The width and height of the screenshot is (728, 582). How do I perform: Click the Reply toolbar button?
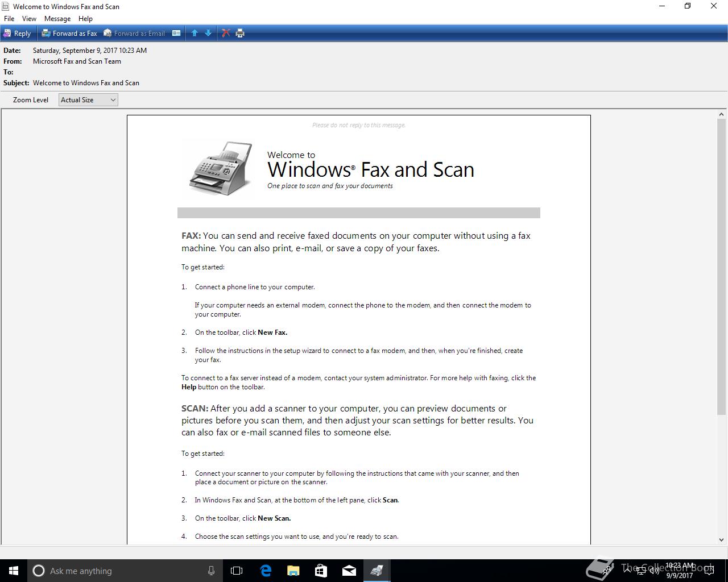click(17, 34)
